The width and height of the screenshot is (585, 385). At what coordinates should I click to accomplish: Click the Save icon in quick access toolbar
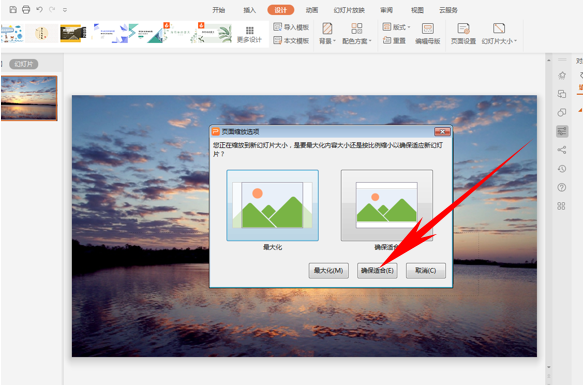coord(13,10)
